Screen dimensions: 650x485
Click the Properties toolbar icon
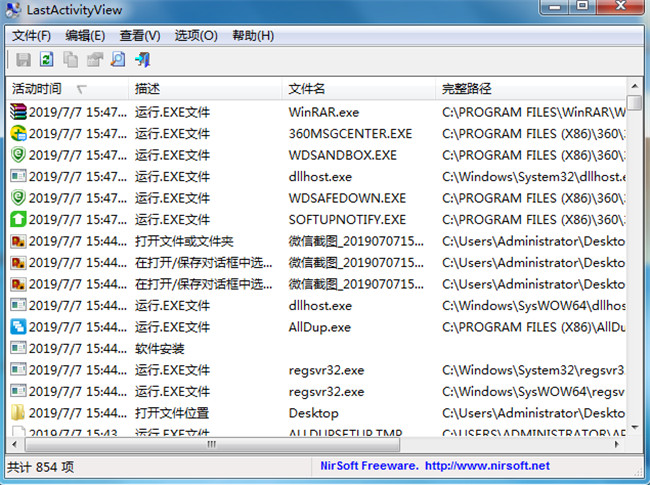95,60
